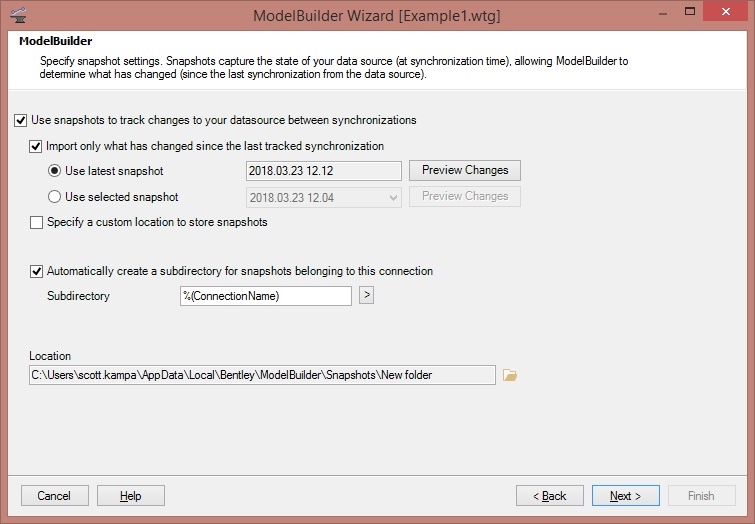Click the 'ModelBuilder' heading text

[55, 41]
